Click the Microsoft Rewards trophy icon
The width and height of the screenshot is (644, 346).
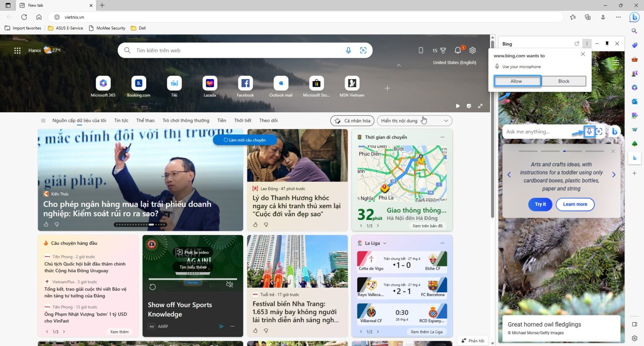tap(443, 50)
